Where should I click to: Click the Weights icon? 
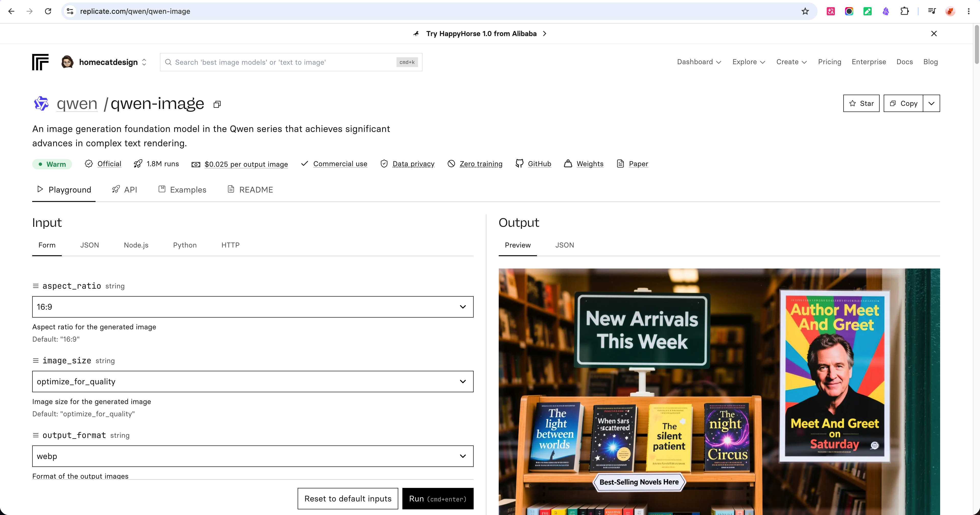point(568,163)
